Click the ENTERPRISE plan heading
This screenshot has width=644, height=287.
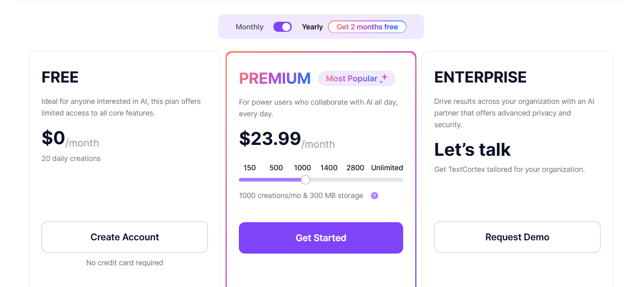pos(480,77)
